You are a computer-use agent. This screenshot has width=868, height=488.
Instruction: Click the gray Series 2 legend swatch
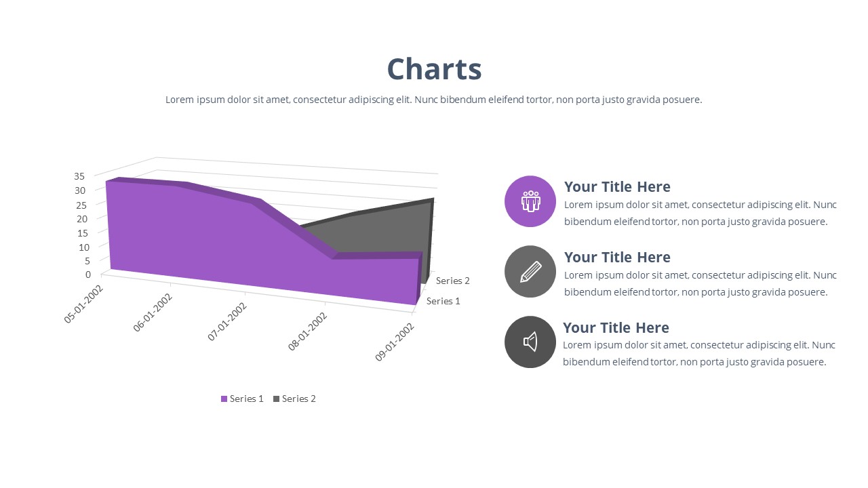277,399
